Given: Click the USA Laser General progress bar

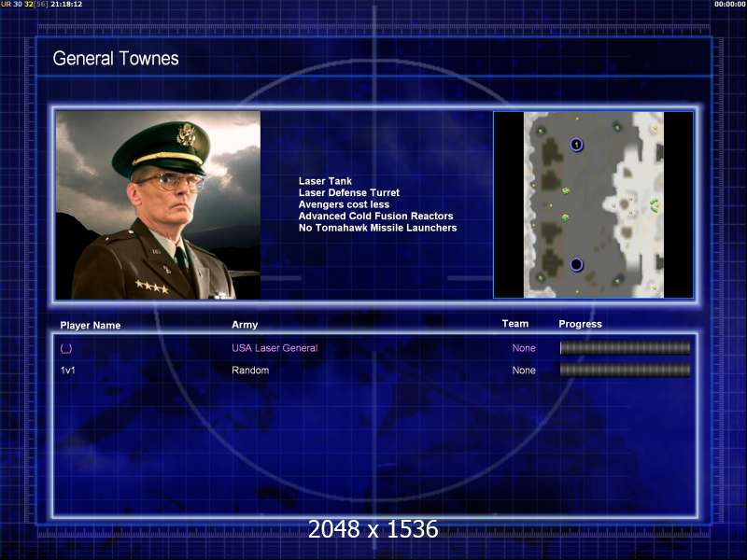Looking at the screenshot, I should (x=625, y=348).
